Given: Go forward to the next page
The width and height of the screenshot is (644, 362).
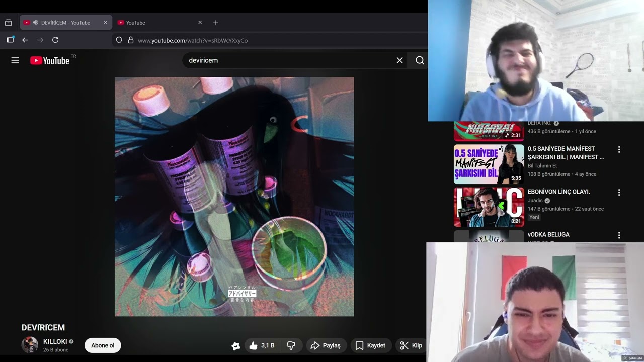Looking at the screenshot, I should [40, 40].
